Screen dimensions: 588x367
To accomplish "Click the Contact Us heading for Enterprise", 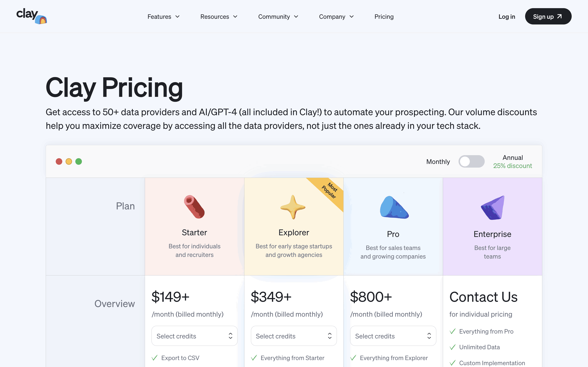I will 483,297.
